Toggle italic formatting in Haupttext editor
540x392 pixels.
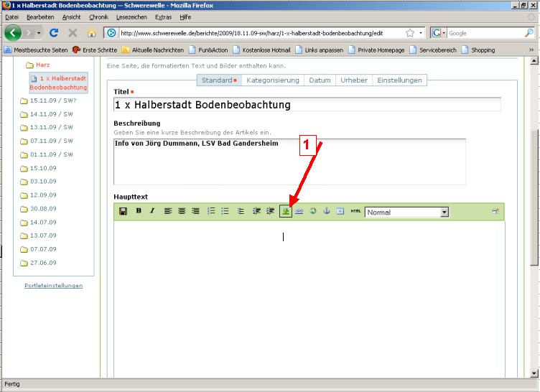point(152,212)
